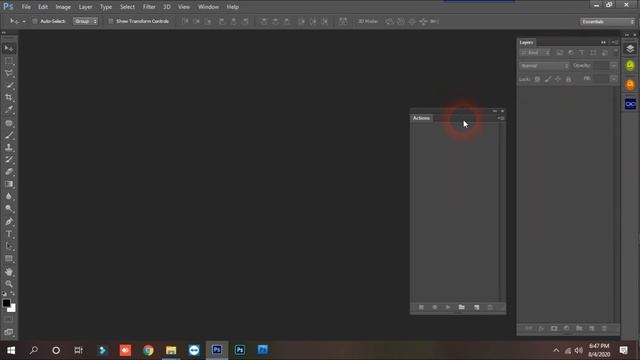Select the Rectangle shape tool
This screenshot has height=360, width=640.
tap(9, 259)
